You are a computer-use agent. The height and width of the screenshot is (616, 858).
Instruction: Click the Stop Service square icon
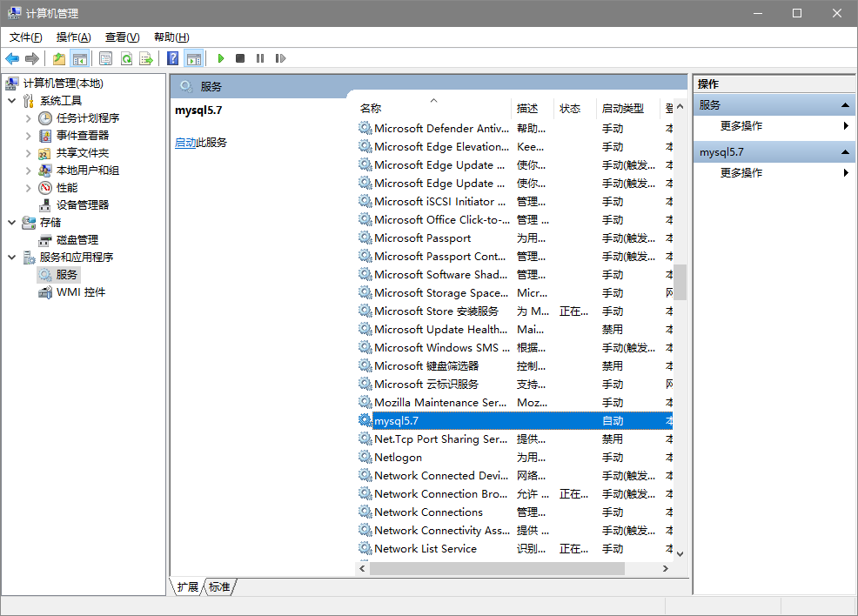point(240,58)
